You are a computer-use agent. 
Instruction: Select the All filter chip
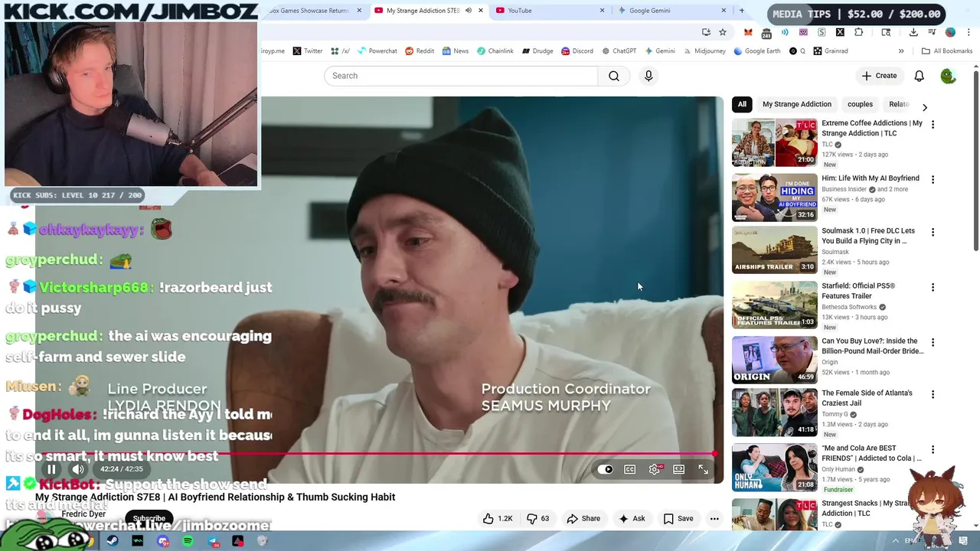pyautogui.click(x=742, y=104)
